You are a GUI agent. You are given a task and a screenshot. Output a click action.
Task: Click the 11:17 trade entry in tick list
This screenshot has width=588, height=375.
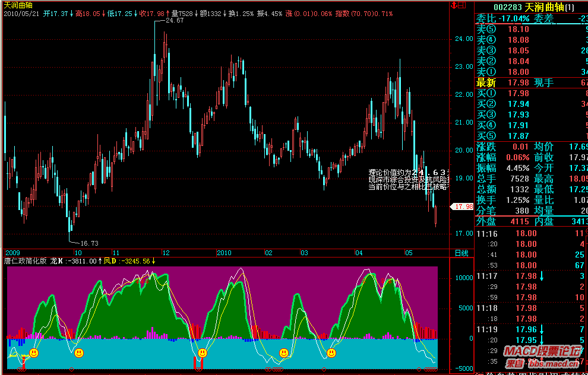(486, 276)
